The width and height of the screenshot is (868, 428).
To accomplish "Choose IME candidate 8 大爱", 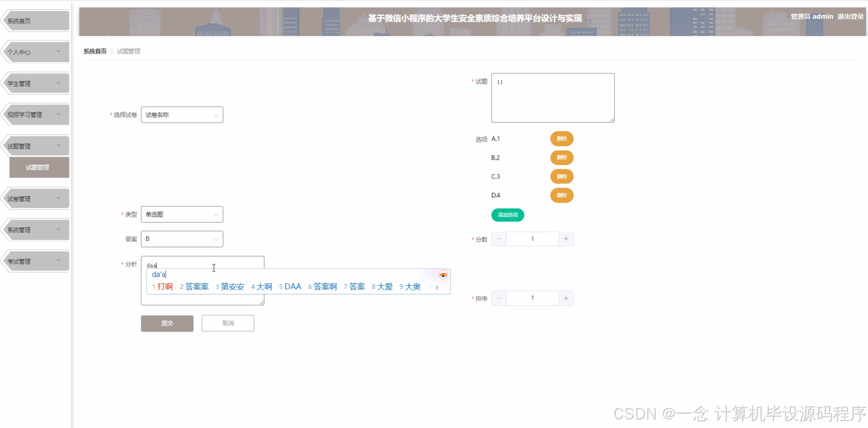I will tap(382, 287).
